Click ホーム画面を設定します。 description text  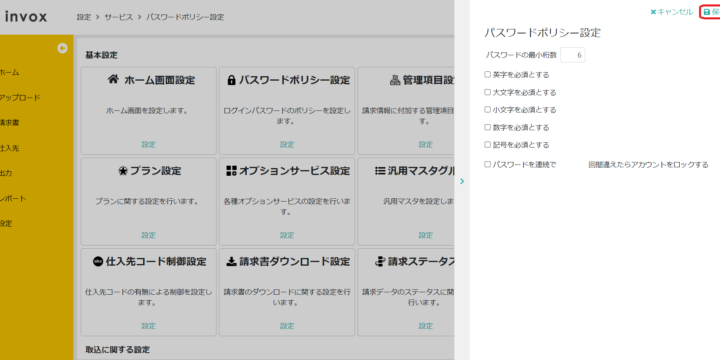pos(147,111)
